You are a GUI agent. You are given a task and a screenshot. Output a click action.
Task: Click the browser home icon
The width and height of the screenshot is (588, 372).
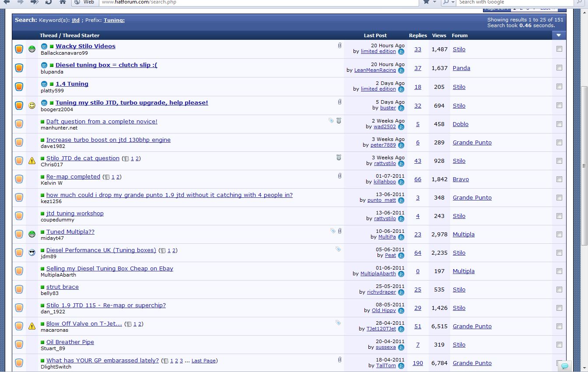click(x=63, y=2)
